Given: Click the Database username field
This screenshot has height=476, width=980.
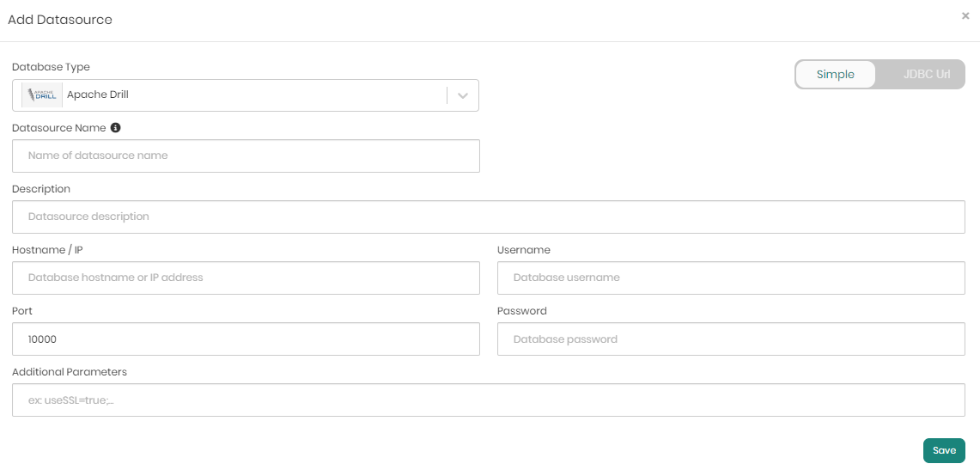Looking at the screenshot, I should [731, 278].
